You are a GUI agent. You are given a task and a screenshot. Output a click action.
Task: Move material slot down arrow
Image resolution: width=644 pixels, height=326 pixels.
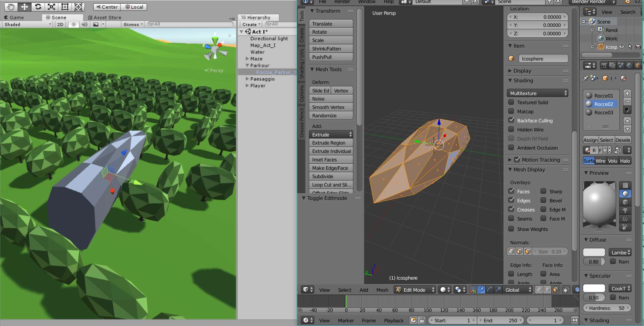(x=627, y=129)
